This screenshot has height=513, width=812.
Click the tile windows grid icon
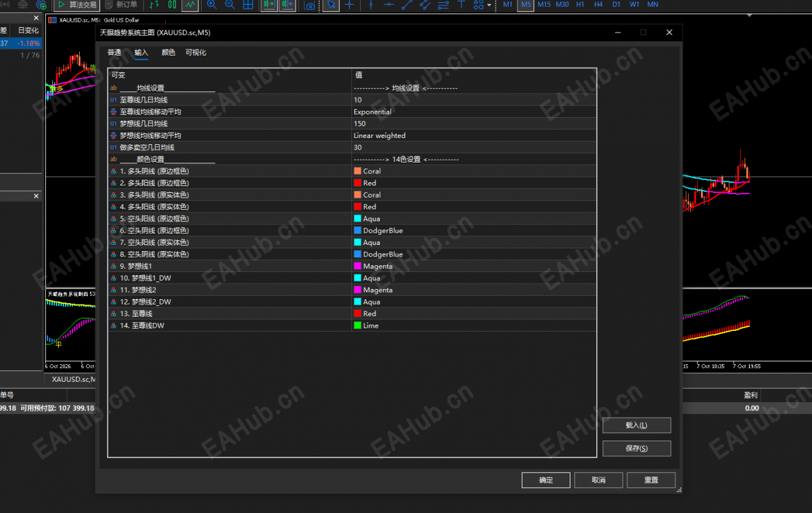click(248, 5)
